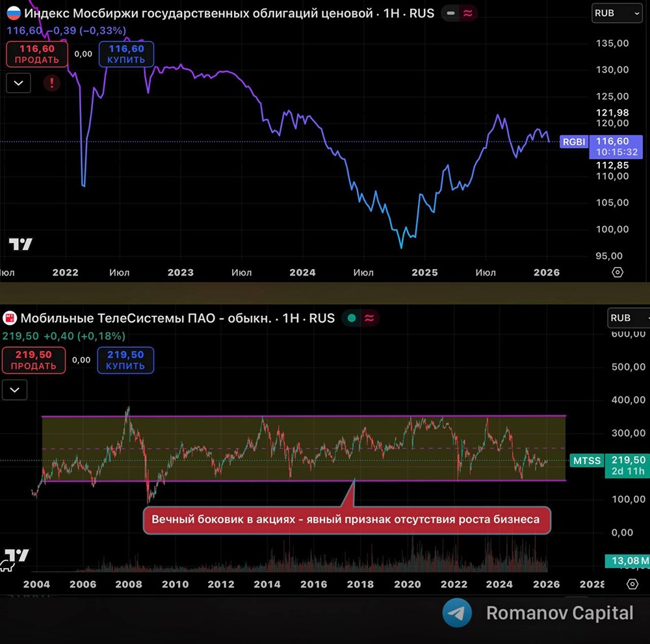Expand the legend chevron on RGBI chart
The width and height of the screenshot is (650, 644).
[x=18, y=83]
